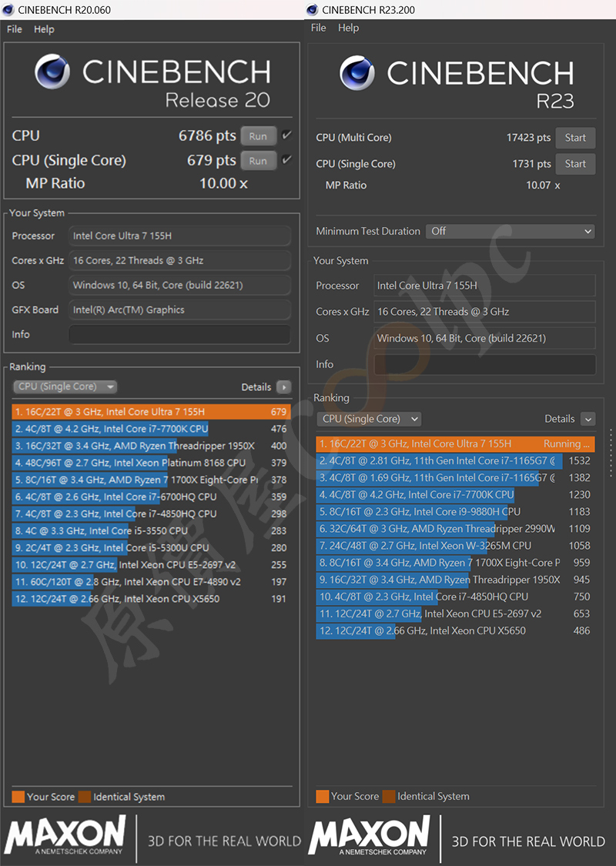Select R20 ranking row Threadripper 1950X

tap(150, 446)
